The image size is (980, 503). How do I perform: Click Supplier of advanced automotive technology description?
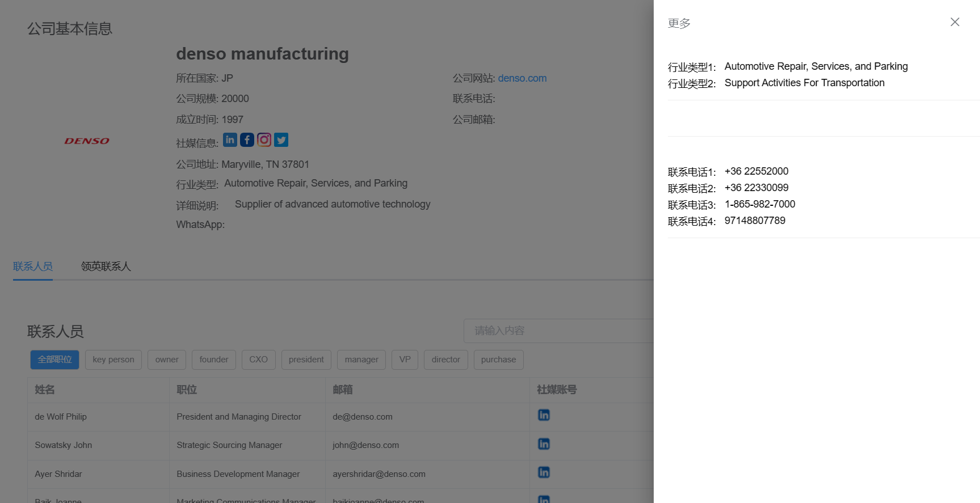[333, 204]
